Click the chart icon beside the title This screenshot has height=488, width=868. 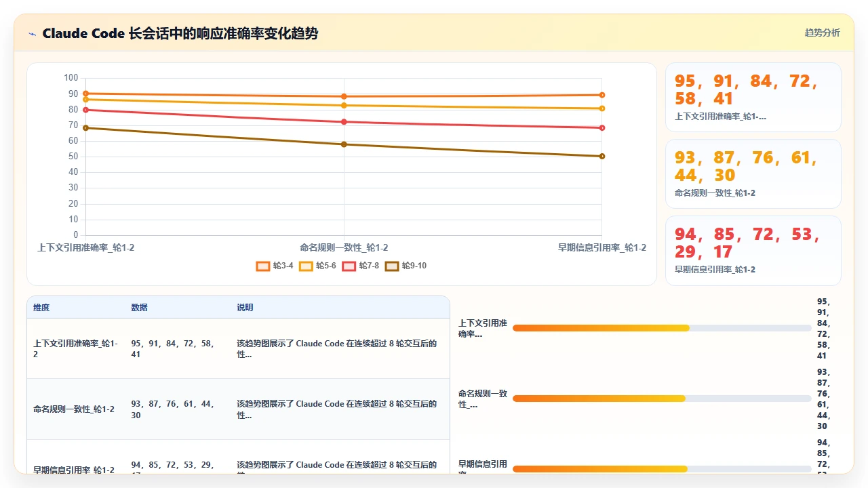[32, 34]
